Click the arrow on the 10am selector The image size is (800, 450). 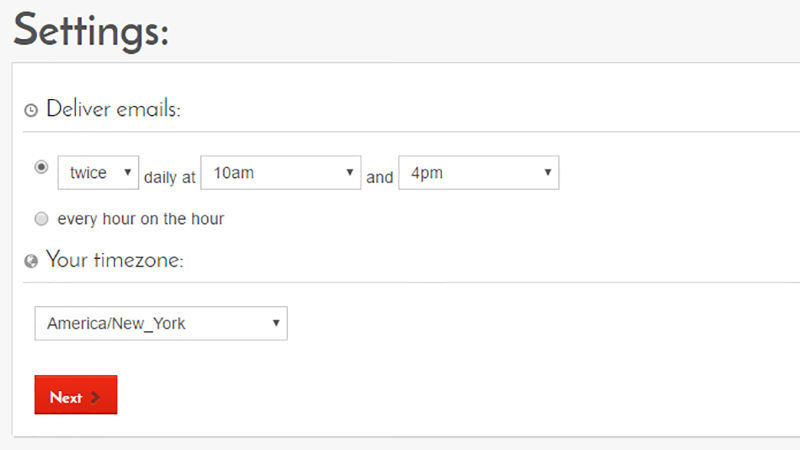pyautogui.click(x=350, y=172)
